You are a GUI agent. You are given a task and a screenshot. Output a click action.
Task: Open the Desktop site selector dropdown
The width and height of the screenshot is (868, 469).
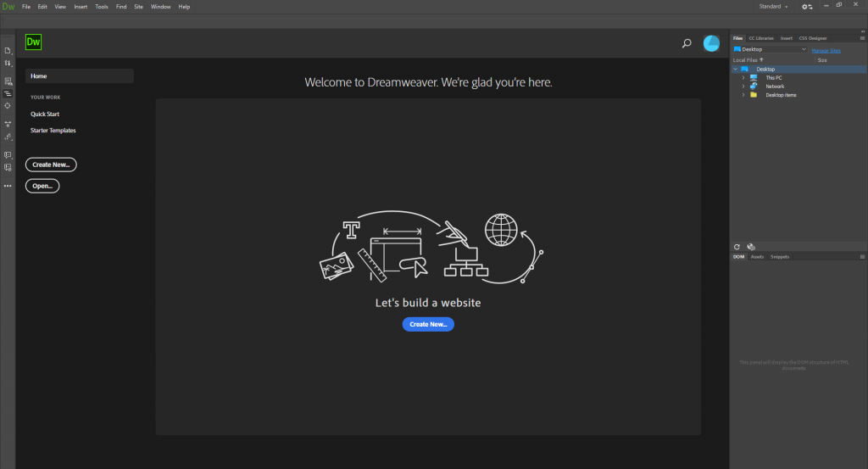[x=770, y=49]
